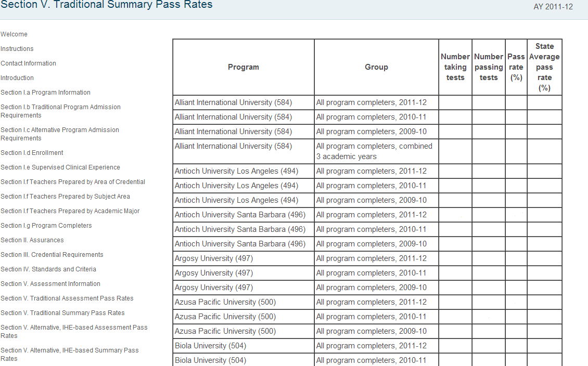Viewport: 588px width, 366px height.
Task: Click the Number taking tests header
Action: pyautogui.click(x=455, y=67)
